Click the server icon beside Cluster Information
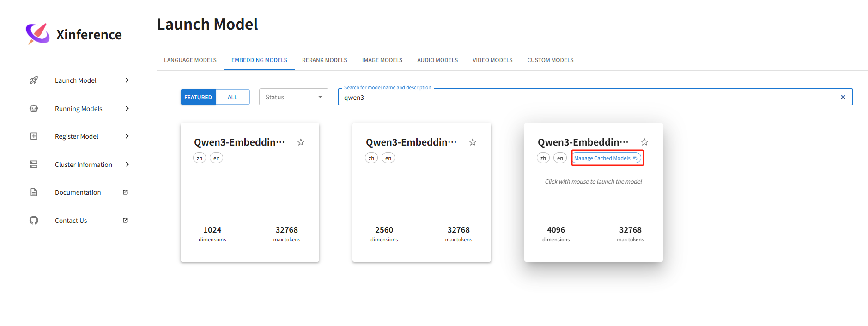 coord(34,165)
